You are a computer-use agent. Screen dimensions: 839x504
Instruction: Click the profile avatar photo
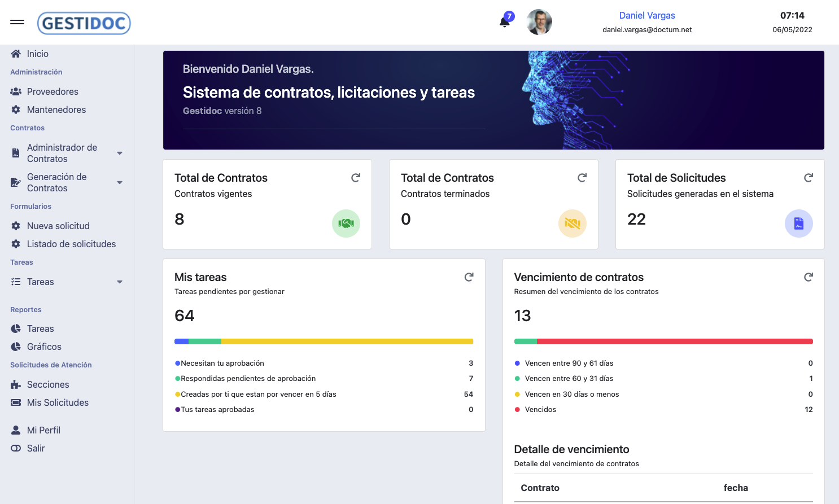539,22
